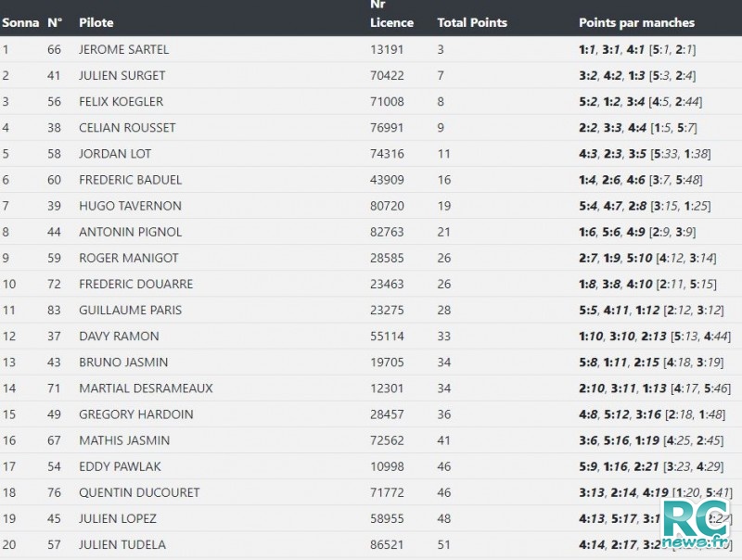
Task: Select the JEROME SARTEL row
Action: click(x=371, y=49)
